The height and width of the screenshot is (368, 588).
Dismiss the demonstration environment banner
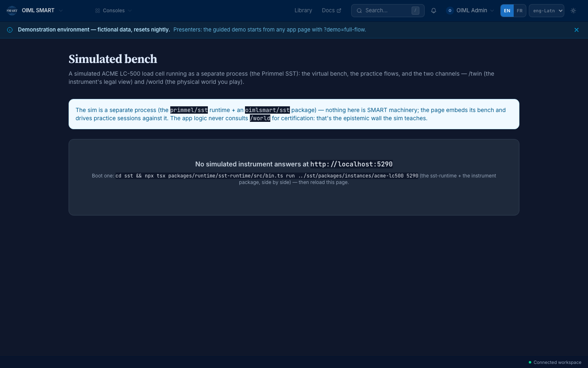[577, 30]
